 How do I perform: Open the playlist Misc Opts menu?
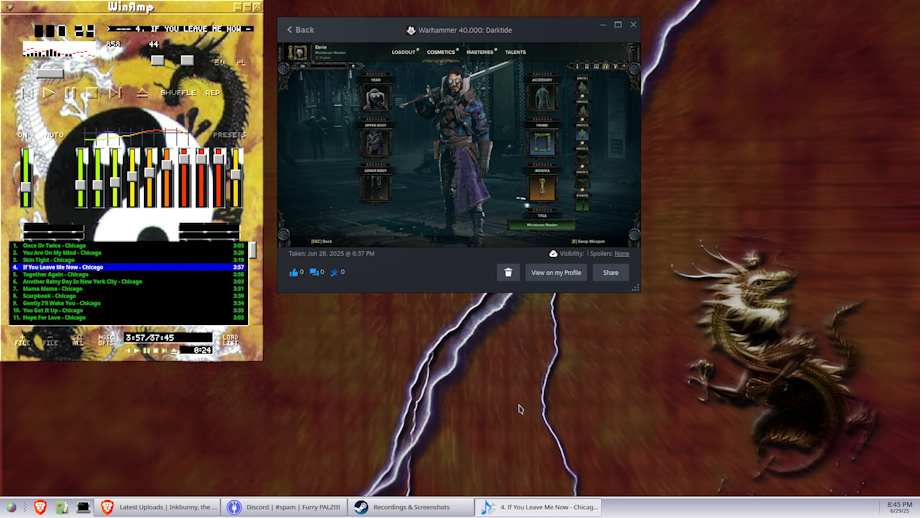coord(106,340)
